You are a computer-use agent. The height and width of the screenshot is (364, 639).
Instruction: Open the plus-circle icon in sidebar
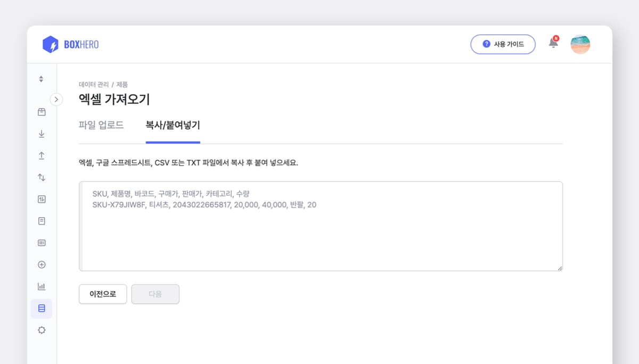tap(42, 264)
